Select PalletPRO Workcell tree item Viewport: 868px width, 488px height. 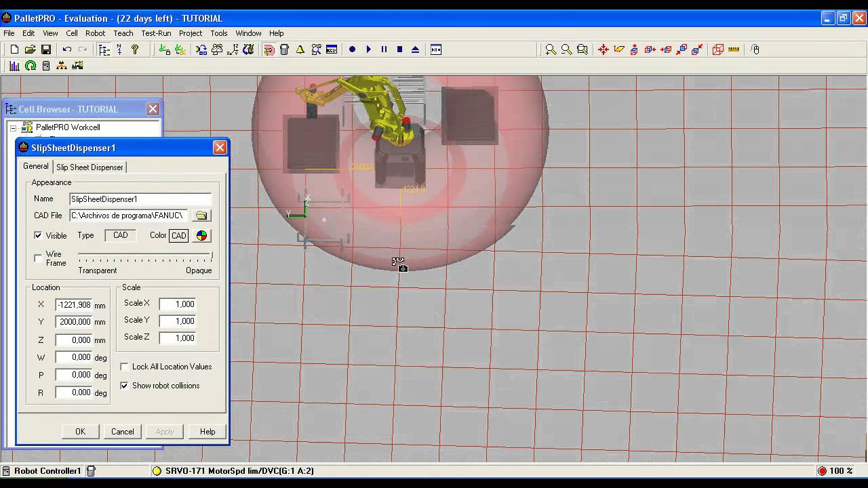68,127
